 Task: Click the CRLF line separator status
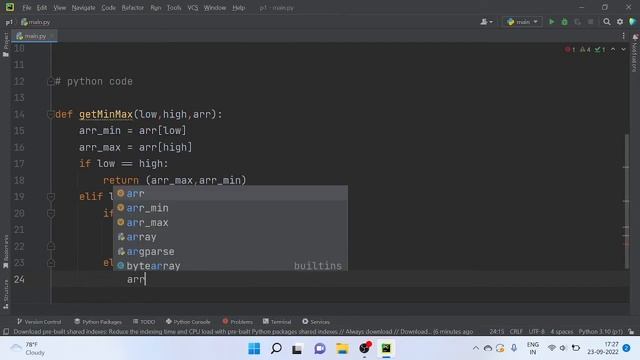[x=516, y=331]
